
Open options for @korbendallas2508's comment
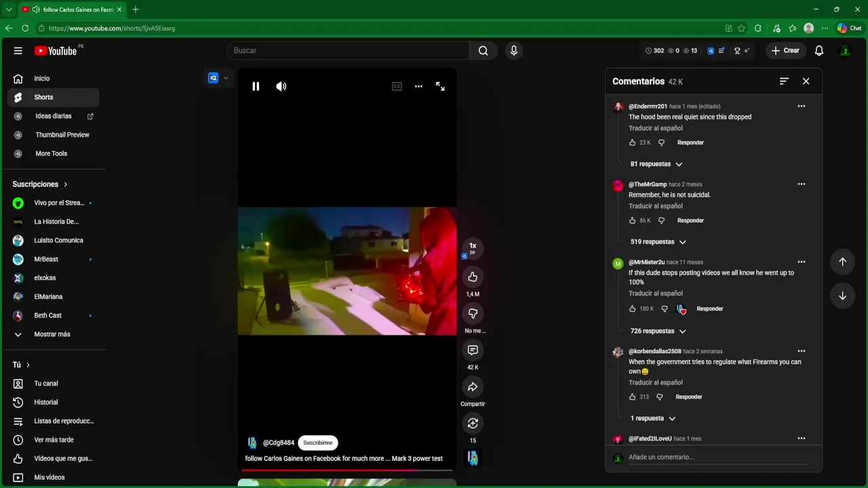pyautogui.click(x=802, y=351)
